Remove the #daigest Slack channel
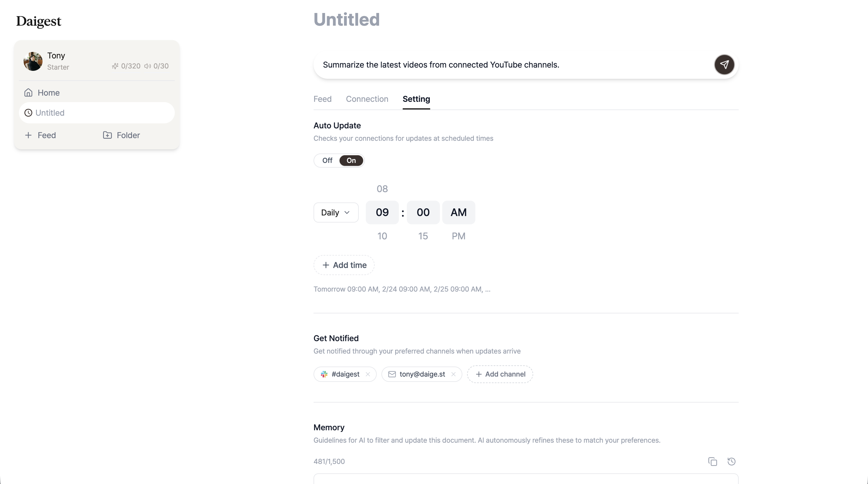Viewport: 868px width, 484px height. point(368,374)
